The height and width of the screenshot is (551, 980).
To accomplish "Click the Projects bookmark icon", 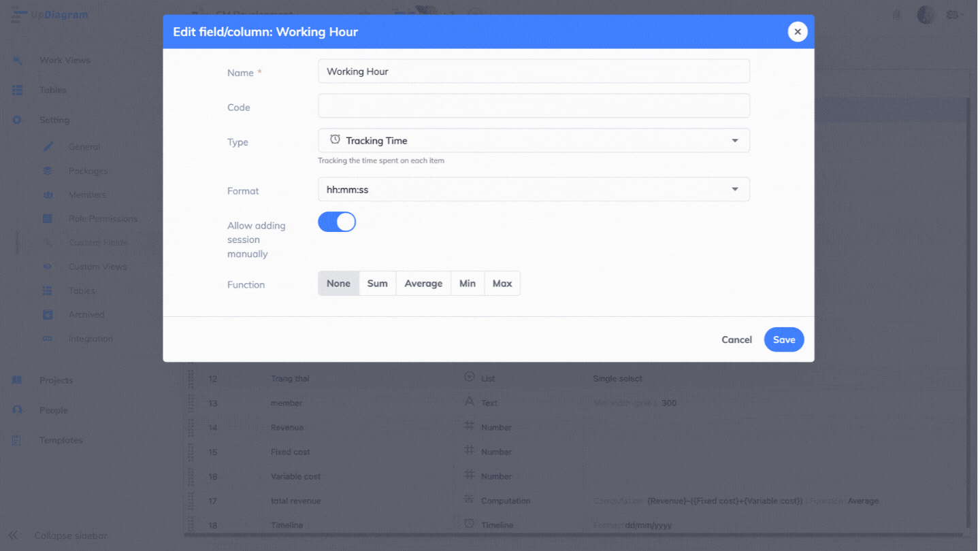I will [18, 380].
